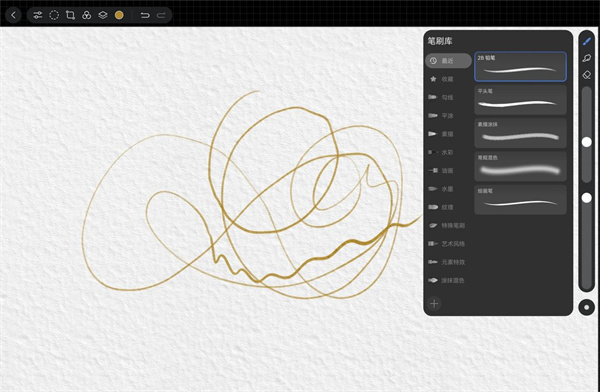Go back with the left chevron button
600x392 pixels.
coord(13,15)
